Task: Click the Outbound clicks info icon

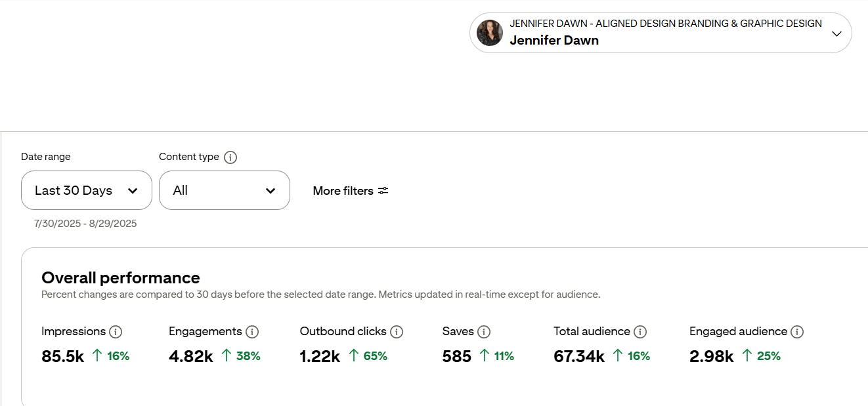Action: (x=397, y=332)
